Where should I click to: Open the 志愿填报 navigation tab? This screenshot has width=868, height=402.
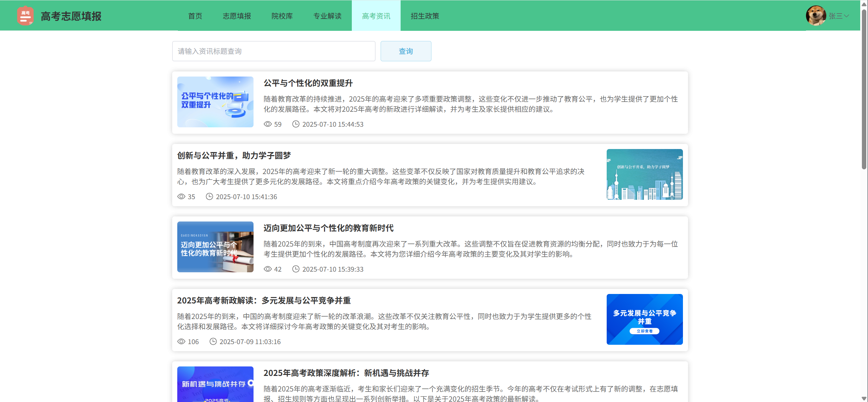coord(237,16)
